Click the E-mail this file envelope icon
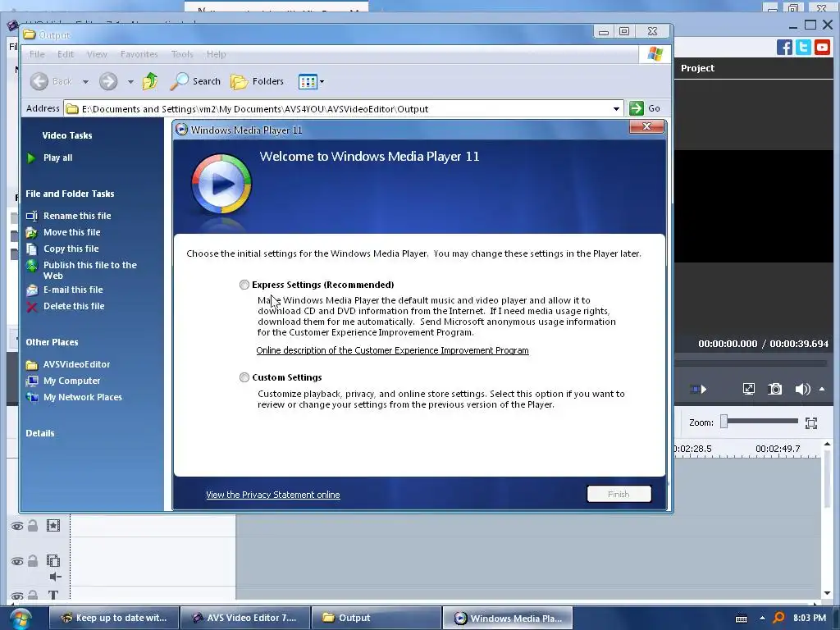The width and height of the screenshot is (840, 630). point(32,290)
